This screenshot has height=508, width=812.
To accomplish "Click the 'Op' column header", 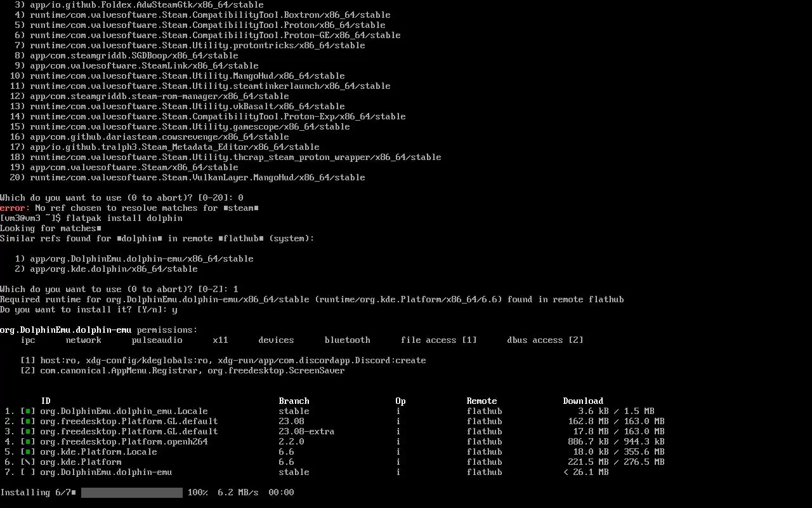I will pos(401,401).
